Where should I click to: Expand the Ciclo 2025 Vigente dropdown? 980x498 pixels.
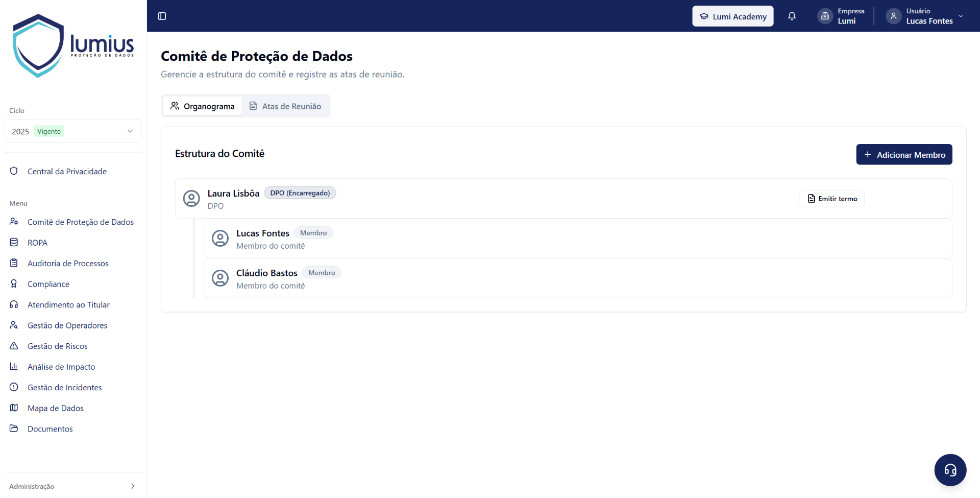tap(73, 131)
